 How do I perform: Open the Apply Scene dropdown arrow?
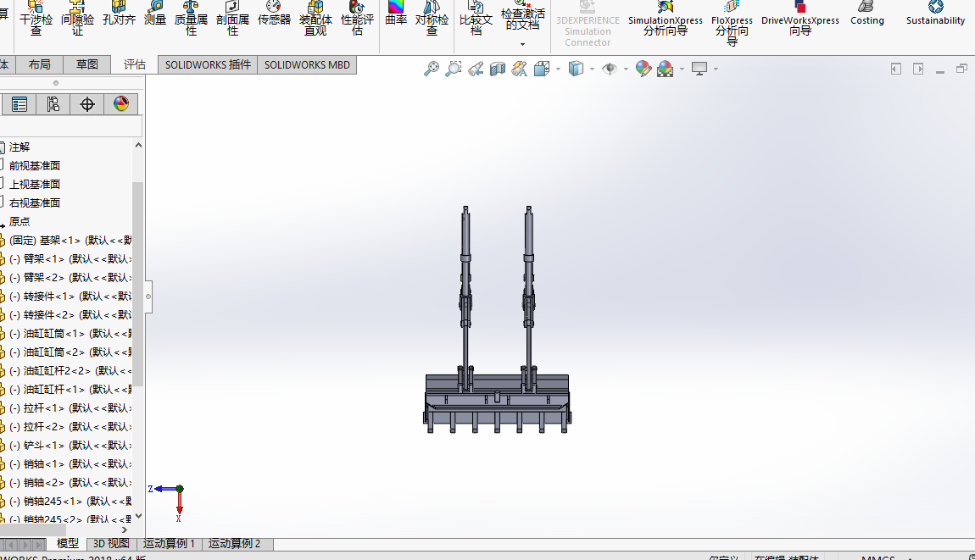point(682,69)
